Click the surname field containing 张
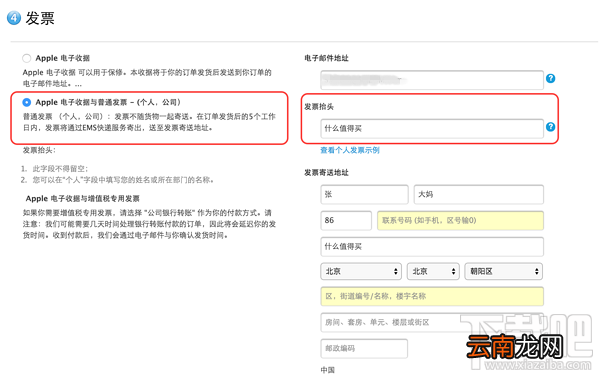Viewport: 600px width, 375px height. [364, 194]
